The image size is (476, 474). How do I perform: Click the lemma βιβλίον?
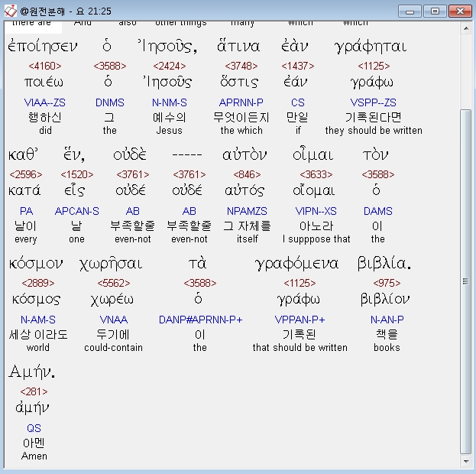pos(385,299)
